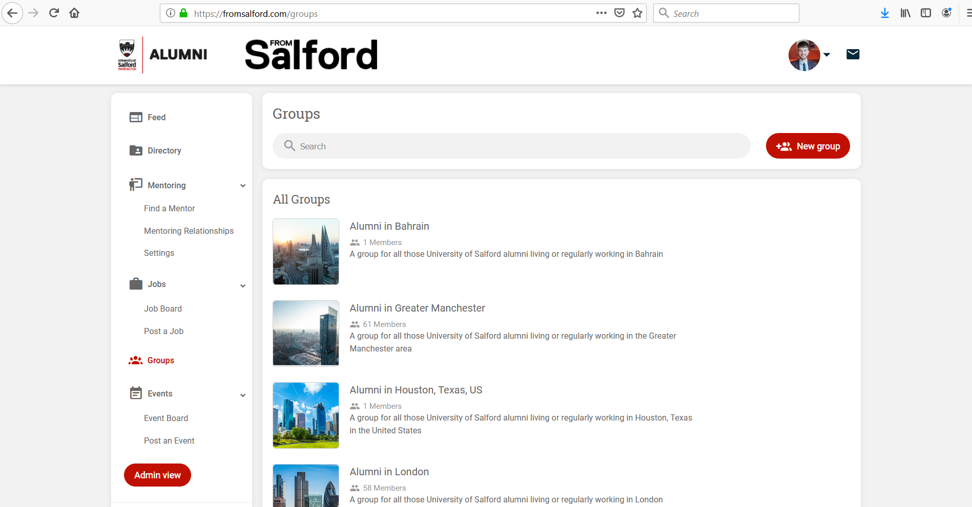Open the browser library icon
Image resolution: width=972 pixels, height=507 pixels.
[905, 13]
